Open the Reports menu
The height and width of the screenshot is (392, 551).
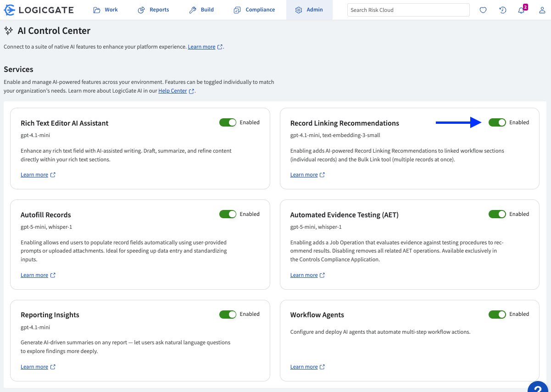154,10
